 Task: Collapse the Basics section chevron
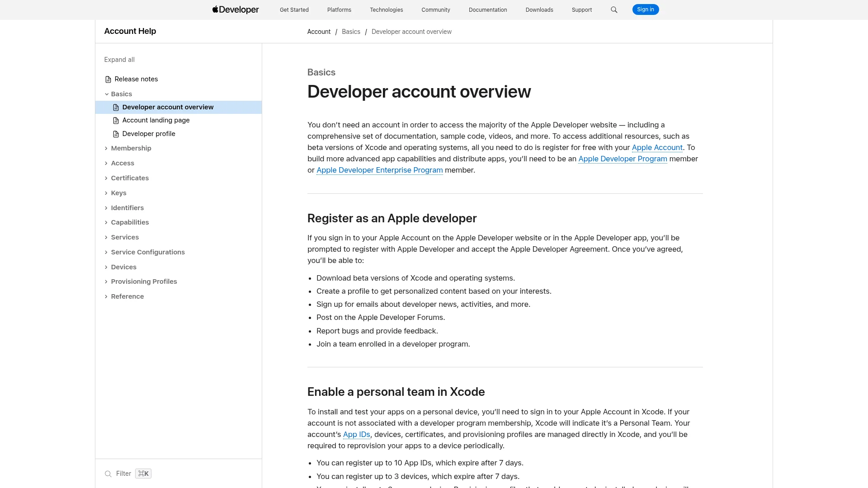click(x=107, y=94)
